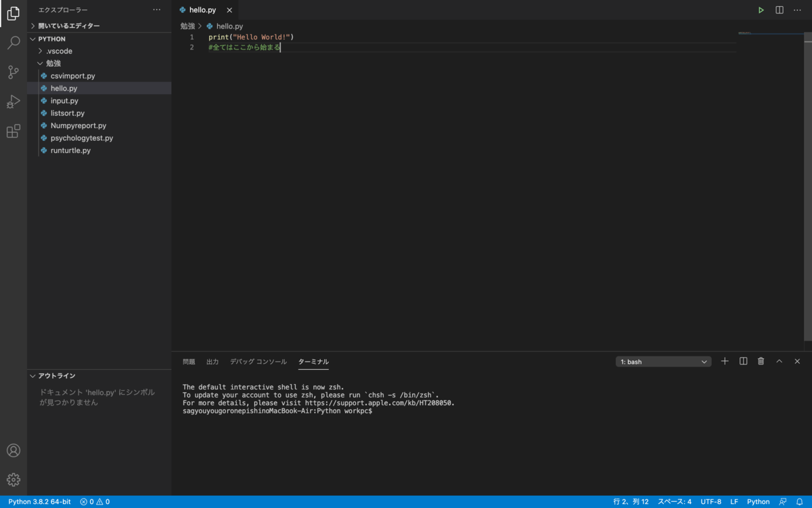Open notifications bell in status bar
Viewport: 812px width, 508px height.
tap(799, 502)
